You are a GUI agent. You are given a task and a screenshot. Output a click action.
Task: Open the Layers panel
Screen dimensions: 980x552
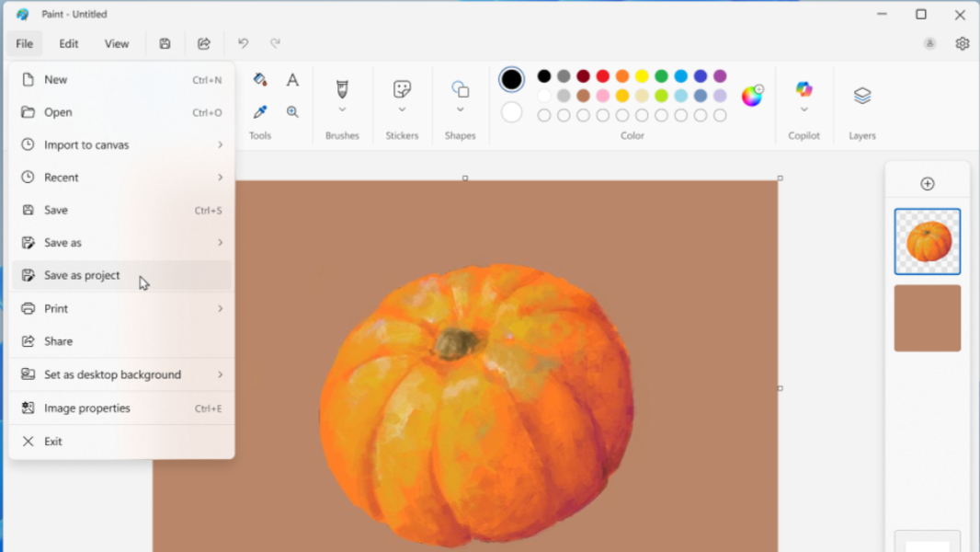click(861, 97)
